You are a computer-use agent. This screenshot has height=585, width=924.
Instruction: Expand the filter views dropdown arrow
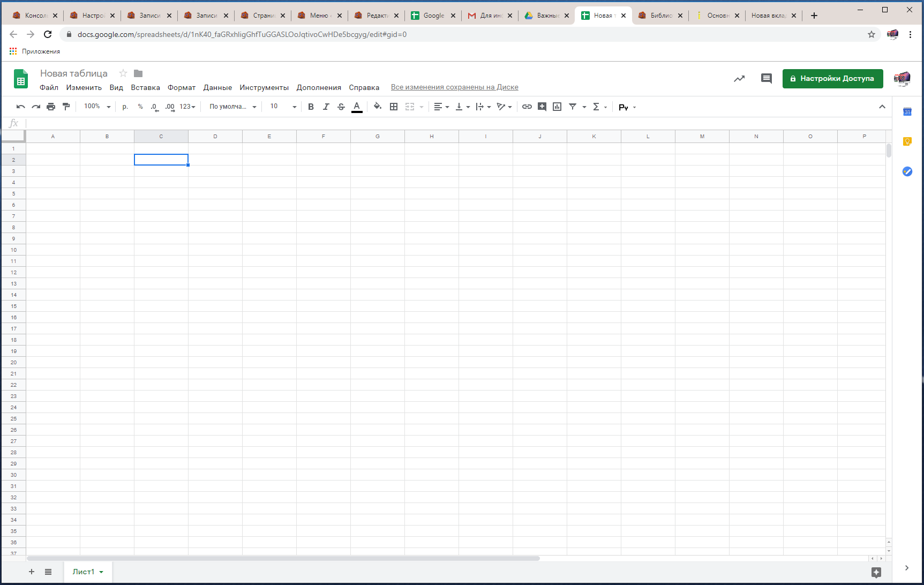584,107
